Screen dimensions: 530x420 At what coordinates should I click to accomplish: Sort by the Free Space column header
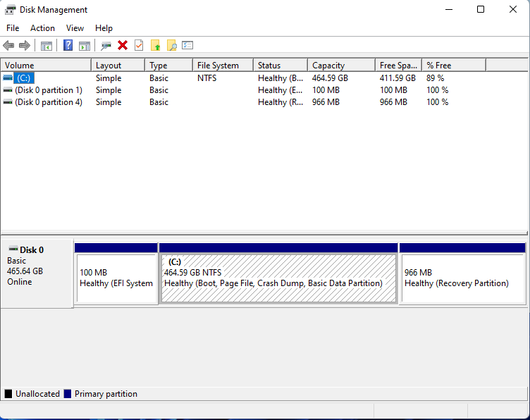(399, 66)
